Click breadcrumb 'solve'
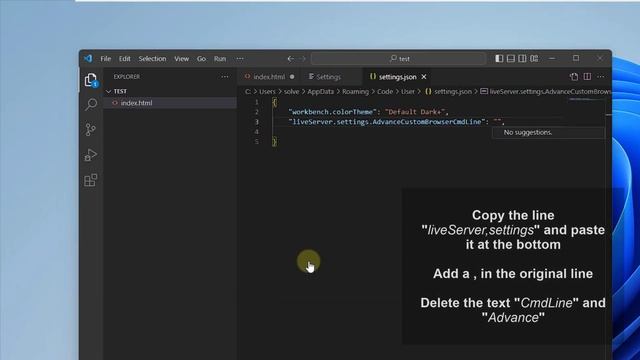The width and height of the screenshot is (640, 360). [291, 91]
